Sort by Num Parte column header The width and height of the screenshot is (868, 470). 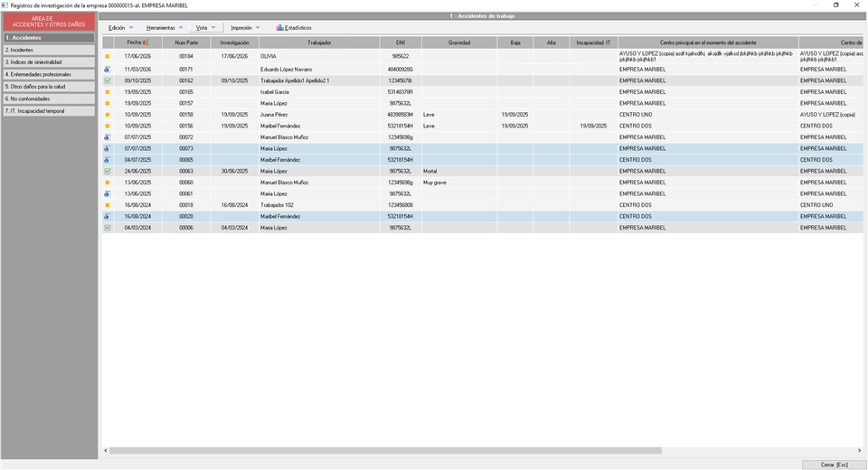186,42
